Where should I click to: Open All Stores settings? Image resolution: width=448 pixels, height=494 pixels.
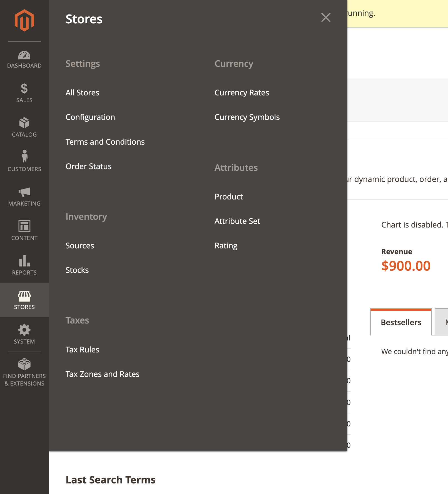coord(82,93)
